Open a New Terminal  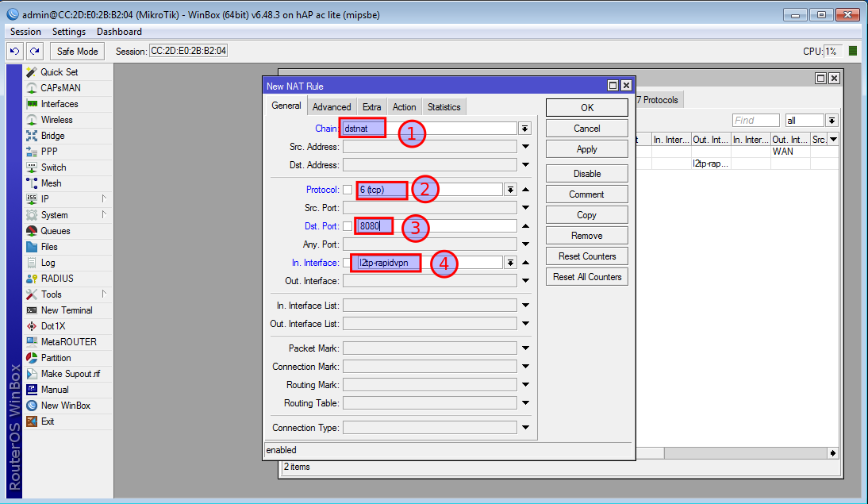[x=68, y=310]
